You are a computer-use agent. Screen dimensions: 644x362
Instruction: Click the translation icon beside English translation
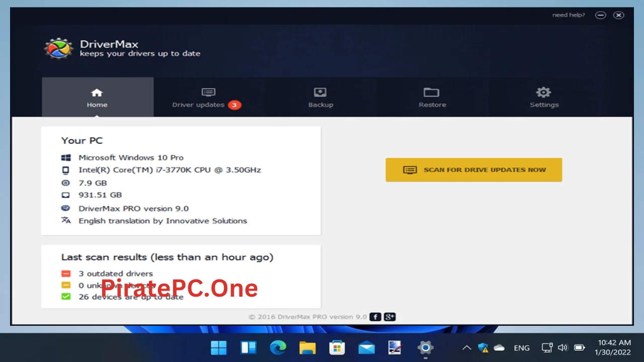click(66, 221)
